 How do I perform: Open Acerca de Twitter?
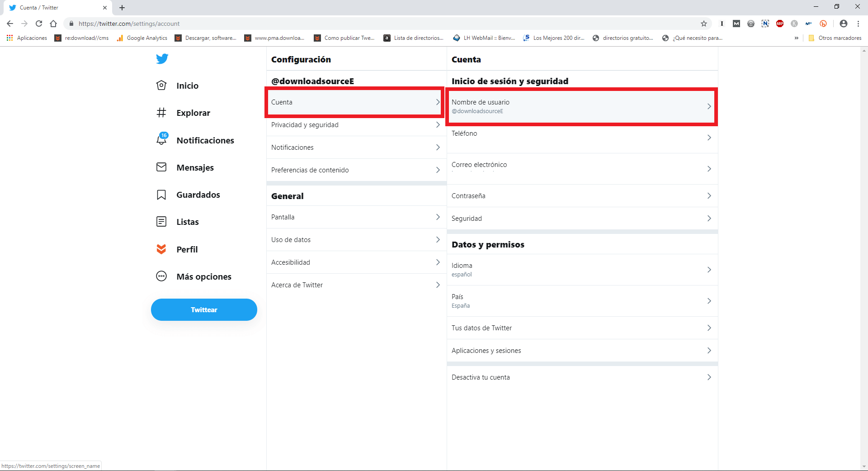(x=357, y=285)
